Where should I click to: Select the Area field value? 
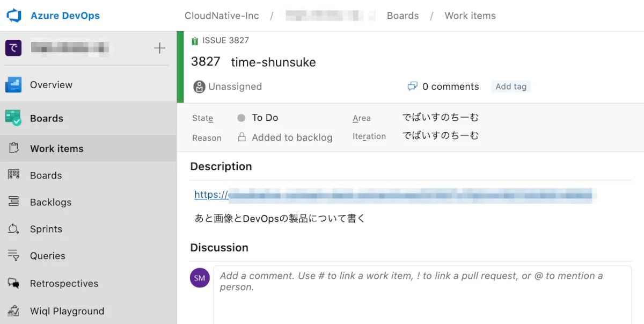(x=440, y=118)
